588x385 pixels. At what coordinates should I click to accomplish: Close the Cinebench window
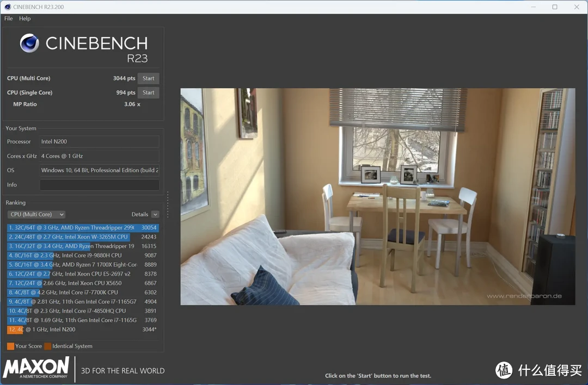[x=577, y=7]
